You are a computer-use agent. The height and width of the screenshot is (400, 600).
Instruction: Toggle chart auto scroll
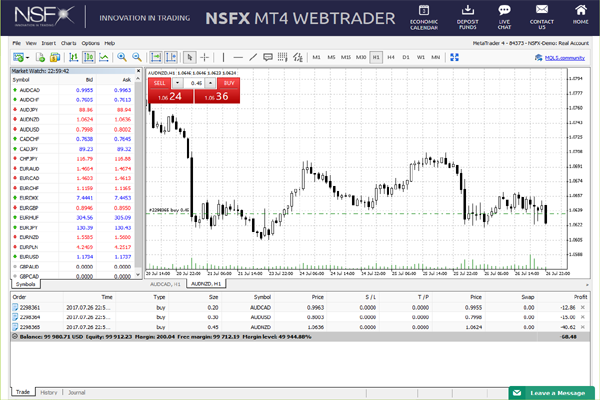tap(156, 57)
